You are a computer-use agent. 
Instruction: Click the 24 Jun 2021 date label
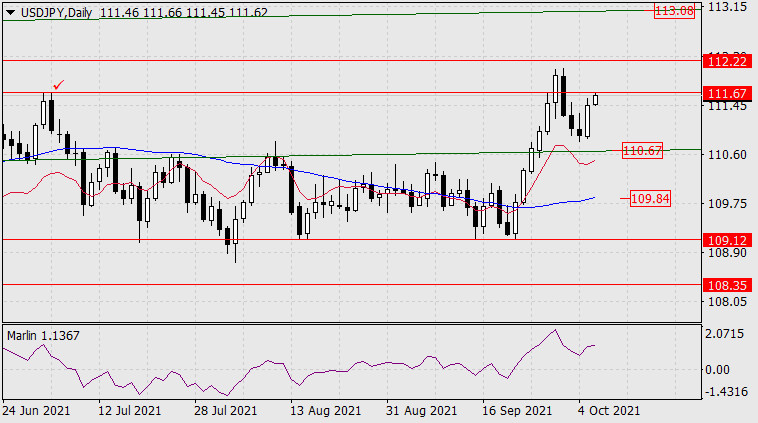[x=36, y=411]
